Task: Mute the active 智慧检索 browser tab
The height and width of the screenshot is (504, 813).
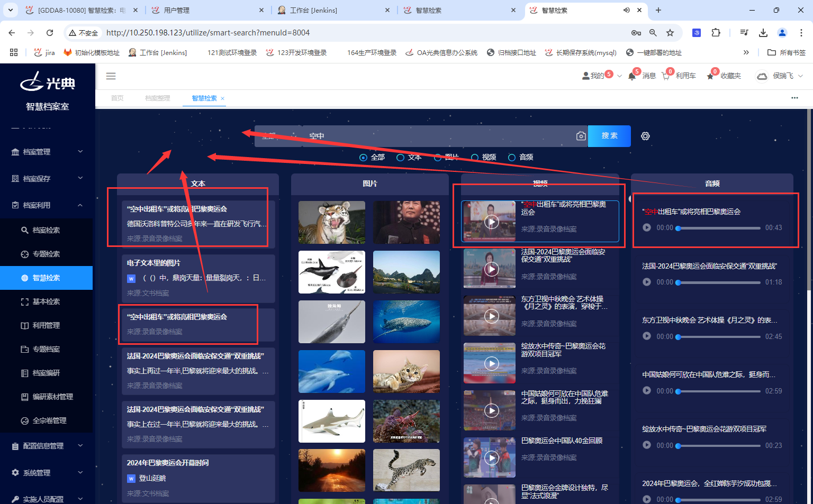Action: point(626,10)
